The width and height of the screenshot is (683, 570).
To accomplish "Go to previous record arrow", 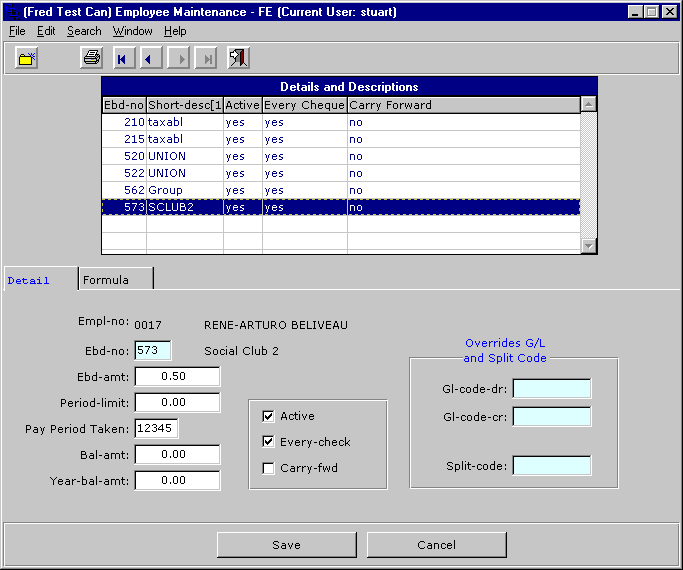I will 150,58.
